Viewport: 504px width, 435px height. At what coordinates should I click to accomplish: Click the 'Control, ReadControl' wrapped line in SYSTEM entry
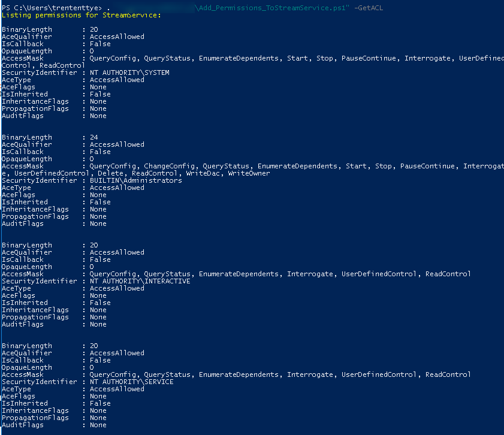click(43, 65)
